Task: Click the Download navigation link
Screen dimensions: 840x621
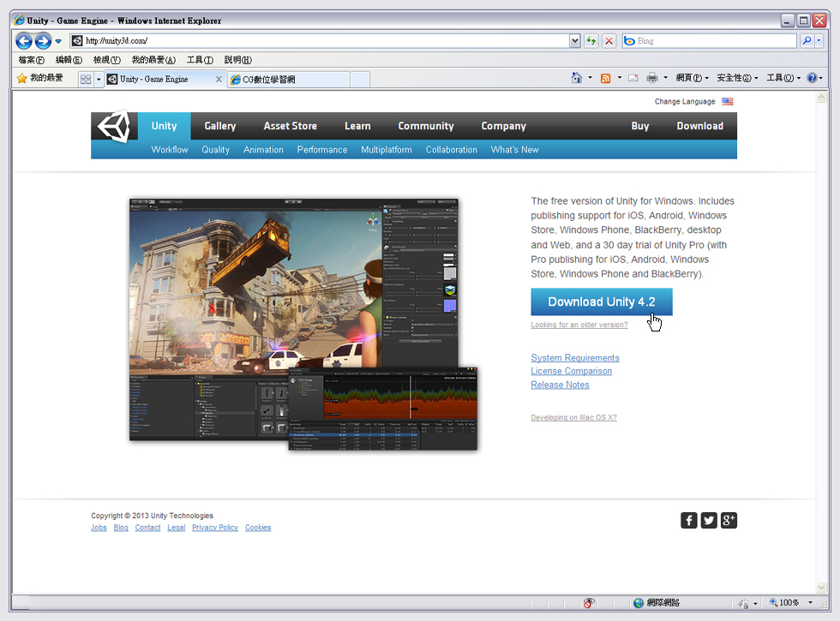Action: point(699,127)
